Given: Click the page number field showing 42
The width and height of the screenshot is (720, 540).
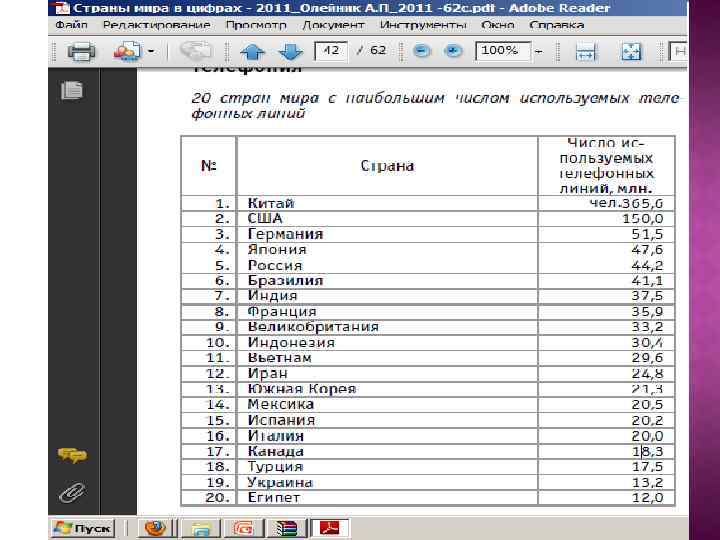Looking at the screenshot, I should [x=331, y=51].
